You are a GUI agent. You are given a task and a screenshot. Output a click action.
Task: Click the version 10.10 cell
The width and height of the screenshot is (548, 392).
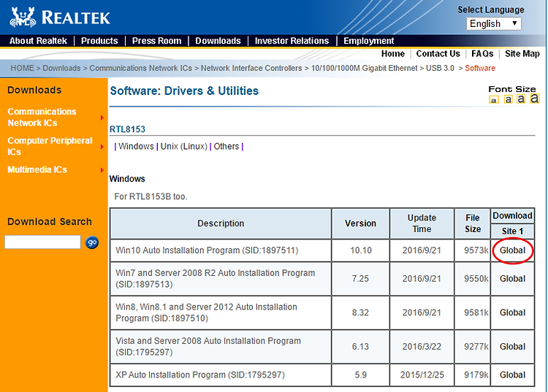[x=361, y=250]
